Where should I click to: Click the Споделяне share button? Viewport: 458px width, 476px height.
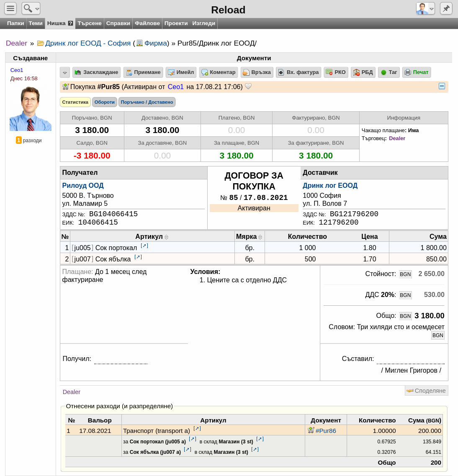[427, 391]
